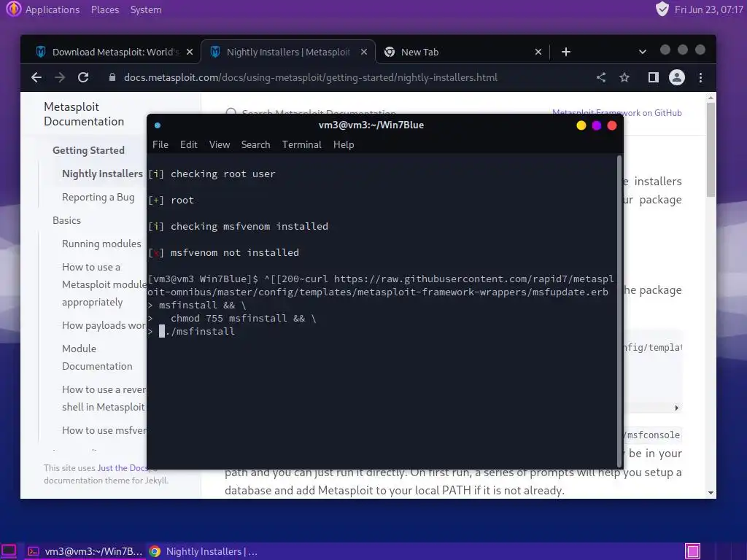The height and width of the screenshot is (560, 747).
Task: Open Module Documentation sidebar link
Action: (97, 357)
